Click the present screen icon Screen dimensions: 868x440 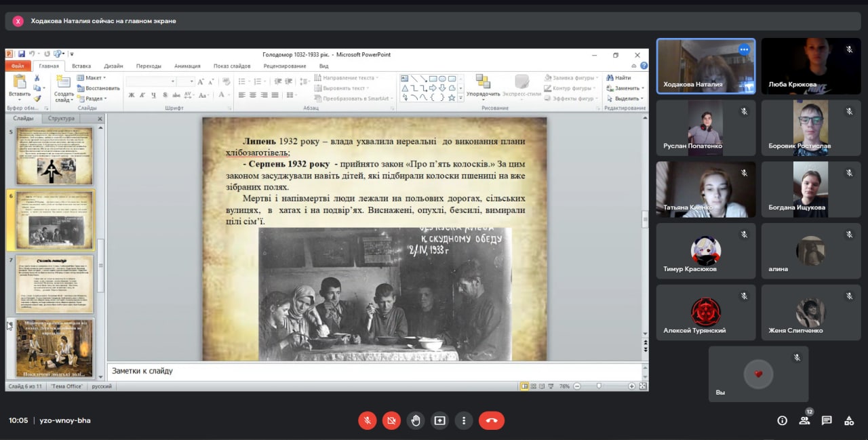[x=439, y=420]
